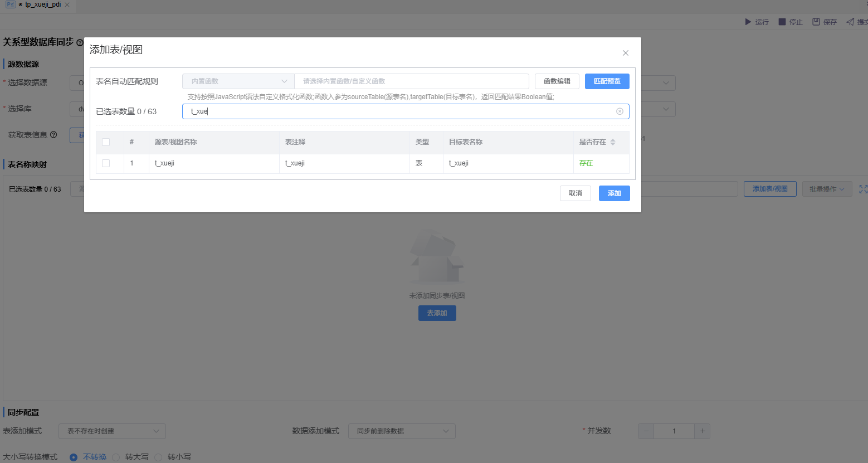Viewport: 868px width, 463px height.
Task: Select the 转小写 radio option
Action: click(x=158, y=457)
